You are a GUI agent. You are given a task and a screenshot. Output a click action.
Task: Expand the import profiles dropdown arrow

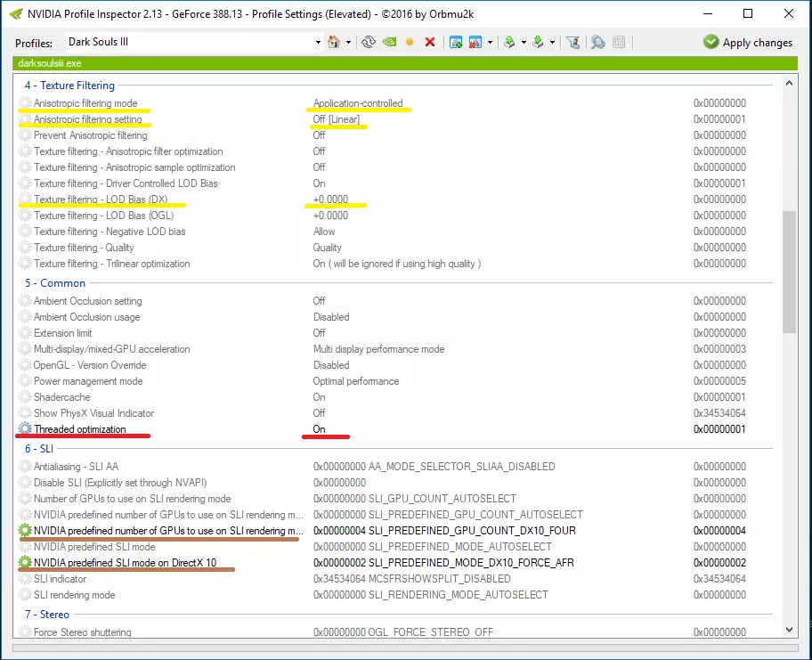tap(552, 42)
